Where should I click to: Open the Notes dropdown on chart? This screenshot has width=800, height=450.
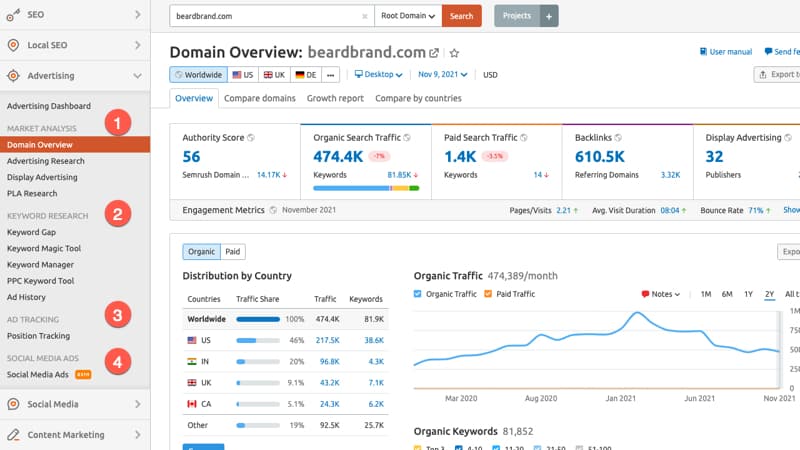point(661,294)
